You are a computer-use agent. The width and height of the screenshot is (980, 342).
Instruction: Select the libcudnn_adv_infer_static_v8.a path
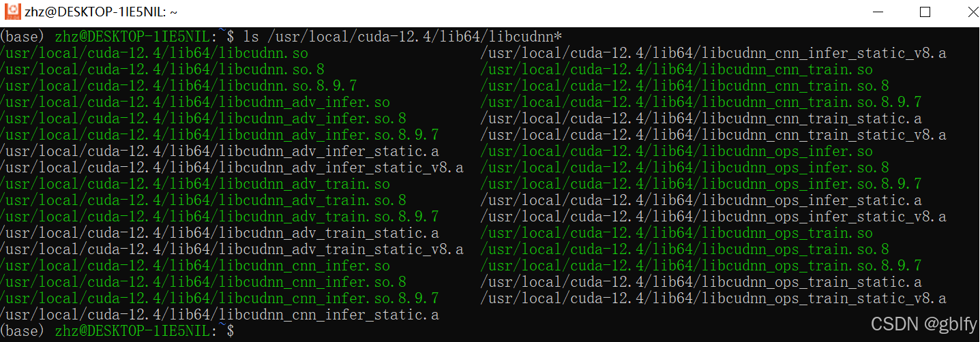(x=232, y=168)
